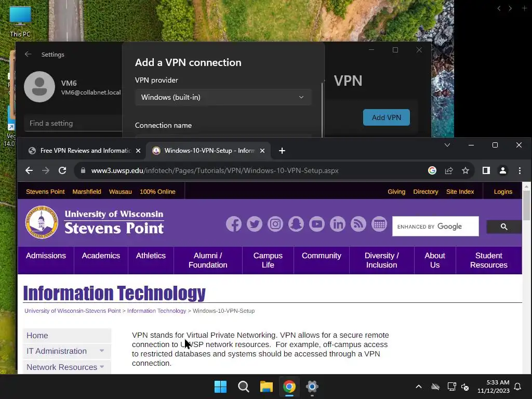Click Home in the sidebar
Screen dimensions: 532x399
coord(67,336)
